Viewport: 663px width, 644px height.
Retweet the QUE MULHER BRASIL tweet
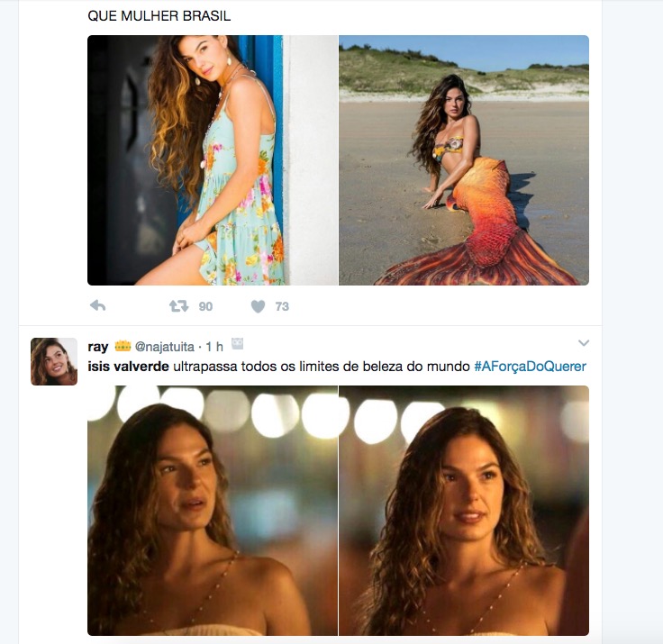(179, 306)
